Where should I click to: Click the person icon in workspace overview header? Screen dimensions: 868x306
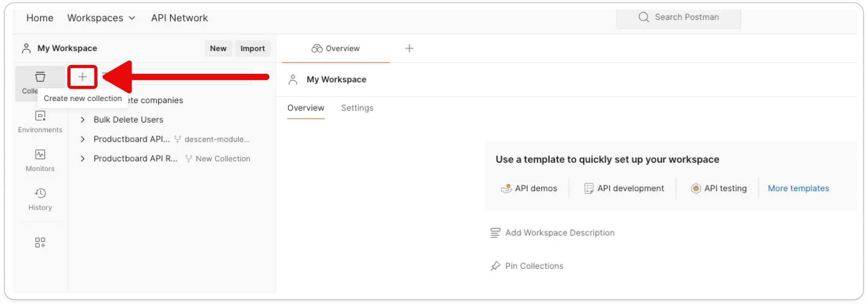(293, 80)
